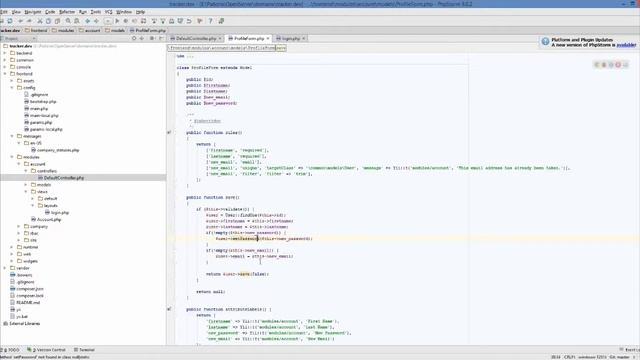Select External Libraries in project tree
Image resolution: width=640 pixels, height=360 pixels.
[x=22, y=324]
